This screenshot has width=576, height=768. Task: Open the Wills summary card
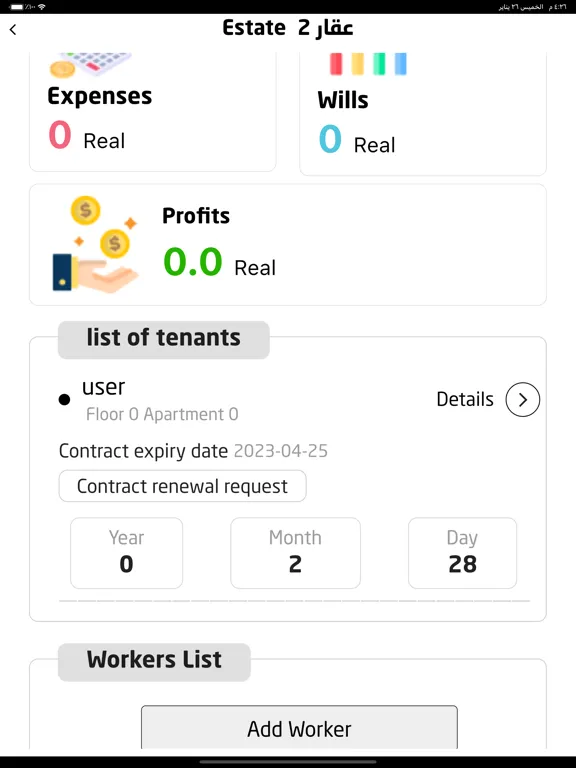tap(423, 114)
